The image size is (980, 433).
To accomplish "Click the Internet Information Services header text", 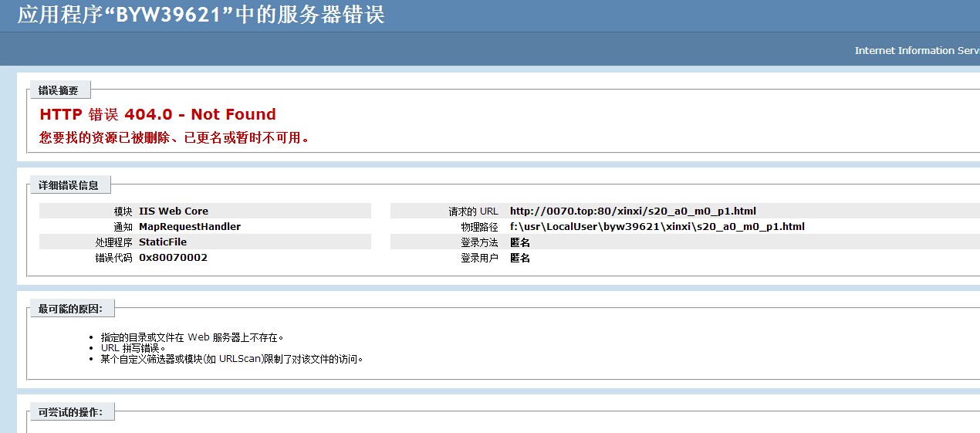I will point(916,50).
